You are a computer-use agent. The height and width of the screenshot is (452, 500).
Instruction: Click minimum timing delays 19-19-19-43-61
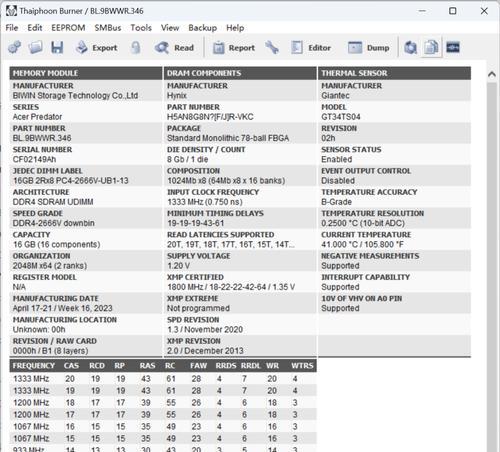pos(196,223)
